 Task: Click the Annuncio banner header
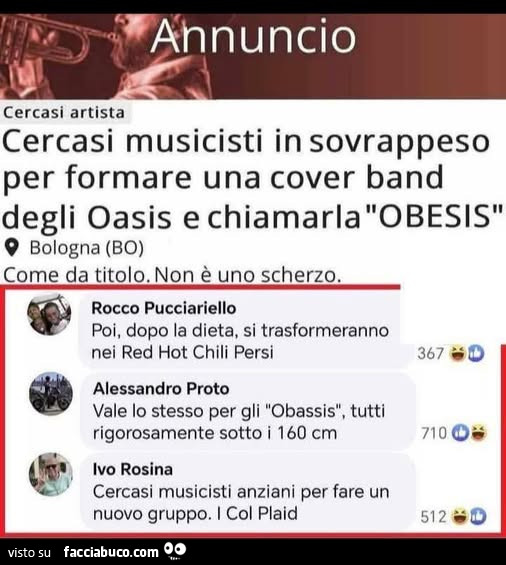253,56
